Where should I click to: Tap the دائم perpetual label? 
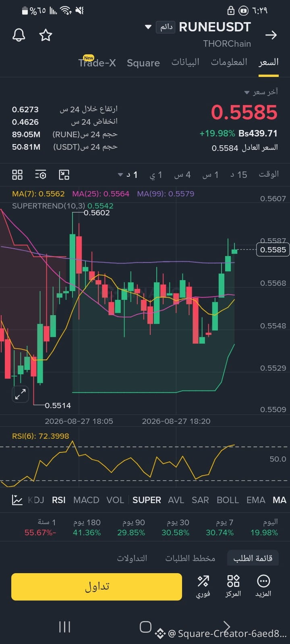coord(166,27)
